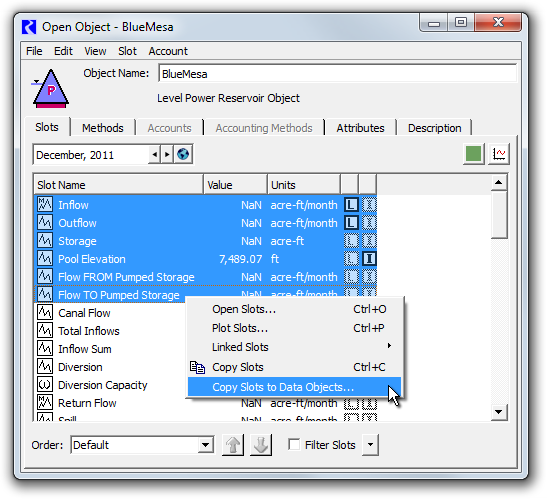Click the L link indicator for Inflow

click(x=351, y=205)
